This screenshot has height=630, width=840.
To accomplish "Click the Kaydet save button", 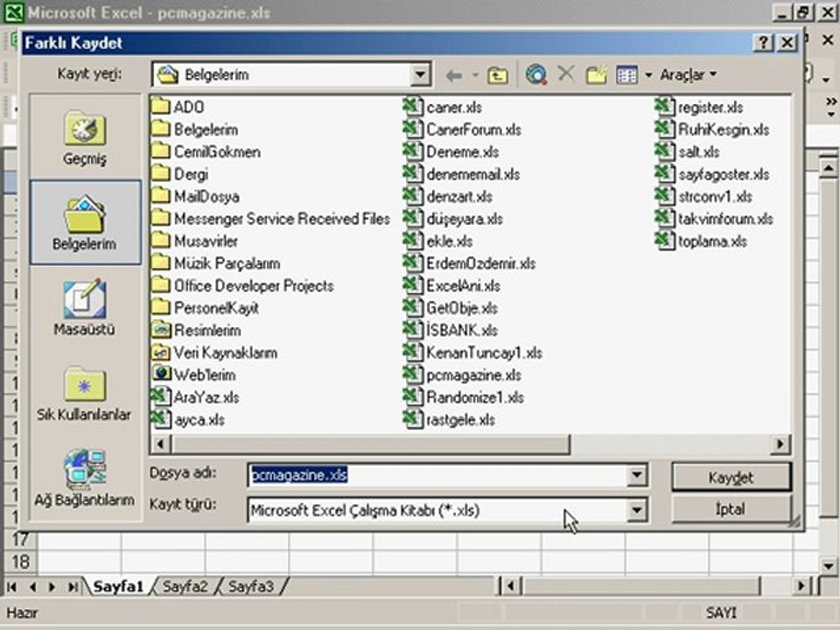I will [x=731, y=478].
